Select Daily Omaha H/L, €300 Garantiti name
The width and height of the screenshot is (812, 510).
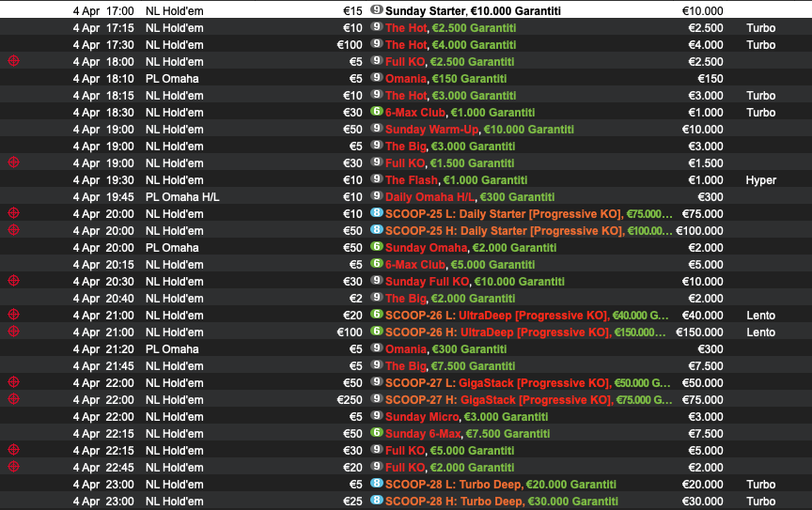point(470,197)
